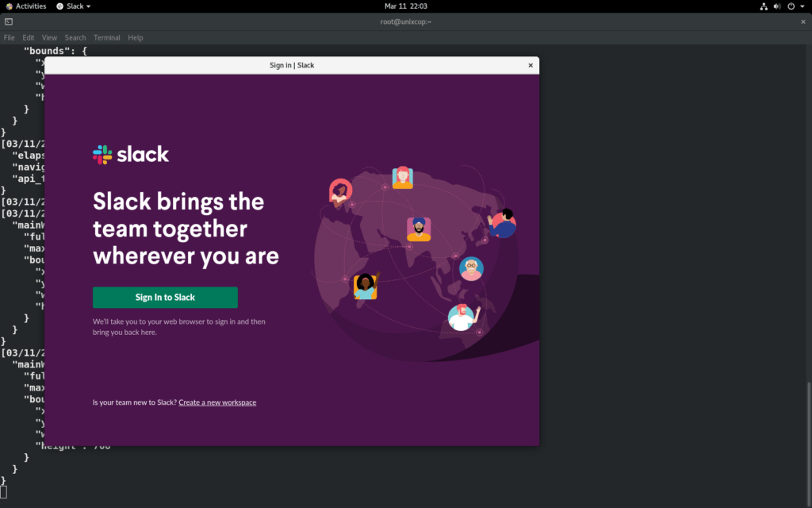Open the Create a new workspace link
Viewport: 812px width, 508px height.
click(217, 402)
